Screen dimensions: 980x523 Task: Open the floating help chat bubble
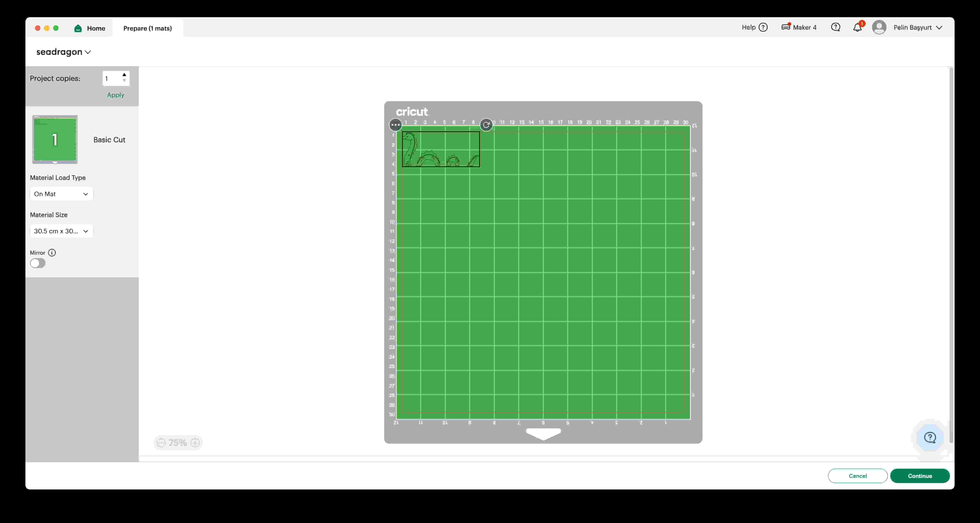pyautogui.click(x=930, y=438)
